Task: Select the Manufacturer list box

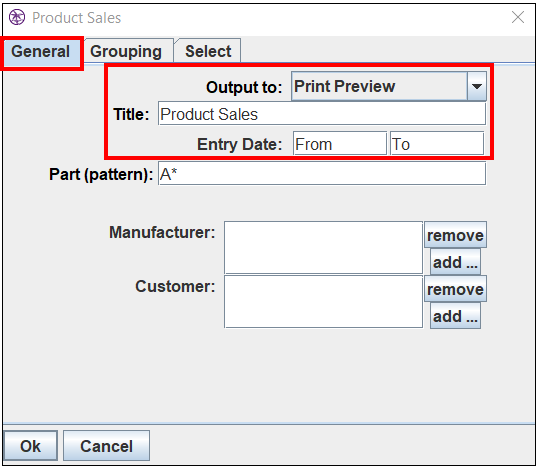Action: point(323,247)
